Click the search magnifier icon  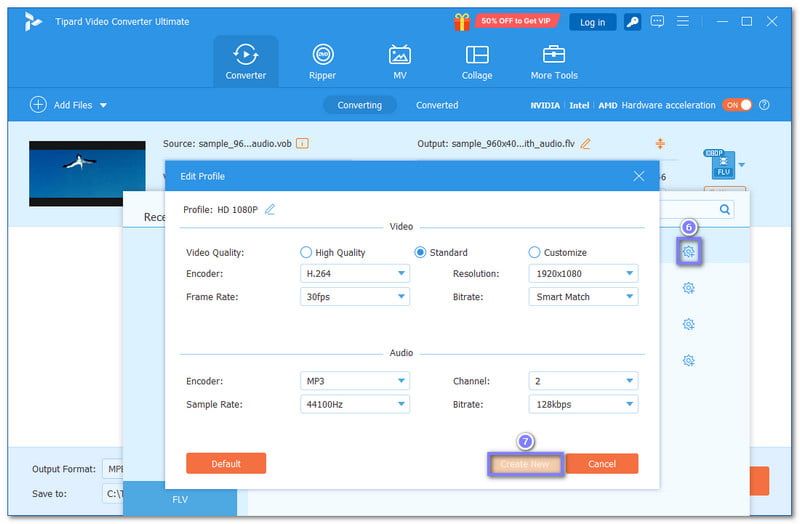tap(724, 209)
